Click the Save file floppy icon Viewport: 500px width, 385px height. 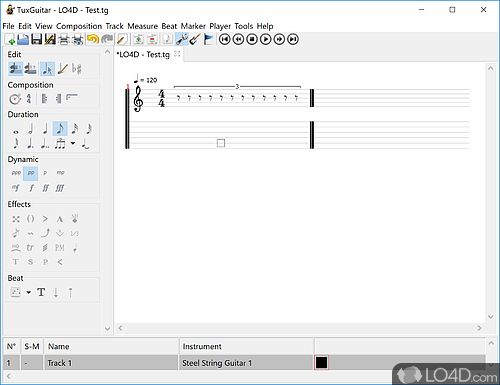point(36,39)
